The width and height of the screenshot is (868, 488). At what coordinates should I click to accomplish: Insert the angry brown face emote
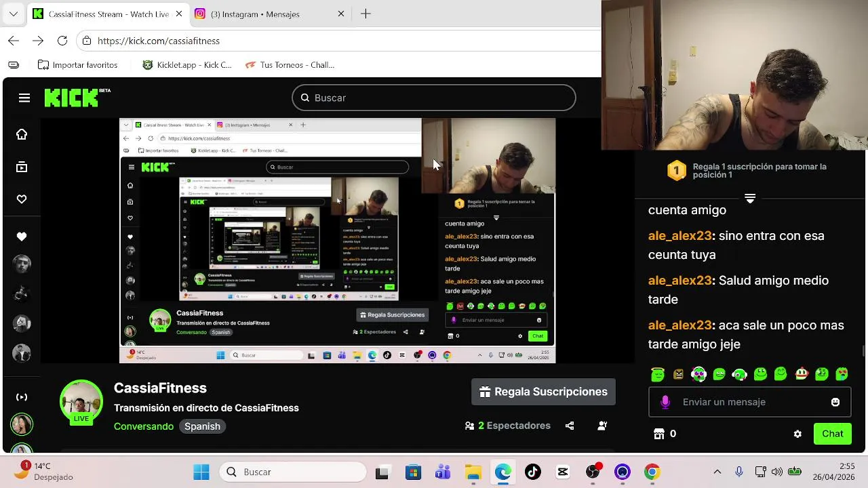[678, 373]
